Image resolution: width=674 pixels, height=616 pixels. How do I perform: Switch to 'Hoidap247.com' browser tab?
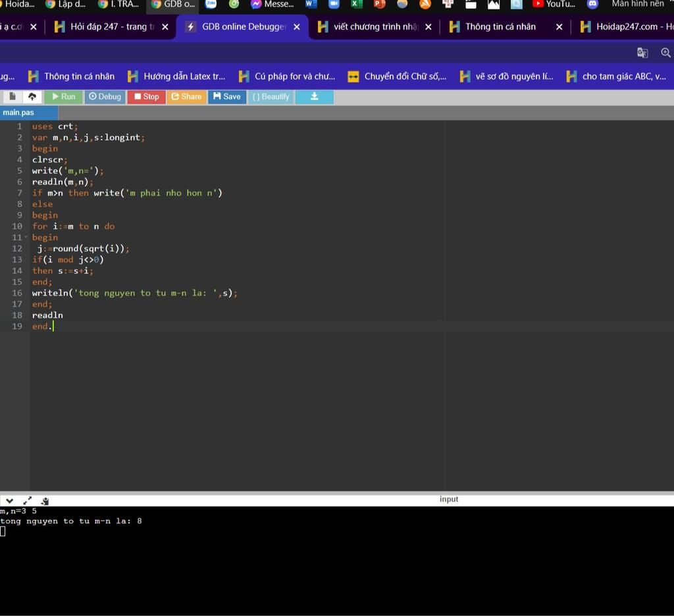(627, 26)
